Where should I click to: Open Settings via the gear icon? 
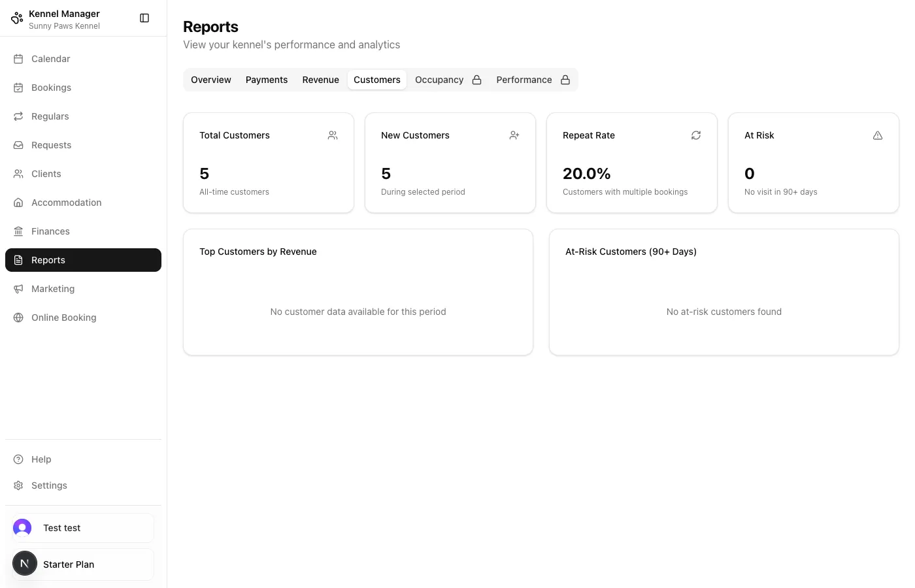(x=18, y=485)
